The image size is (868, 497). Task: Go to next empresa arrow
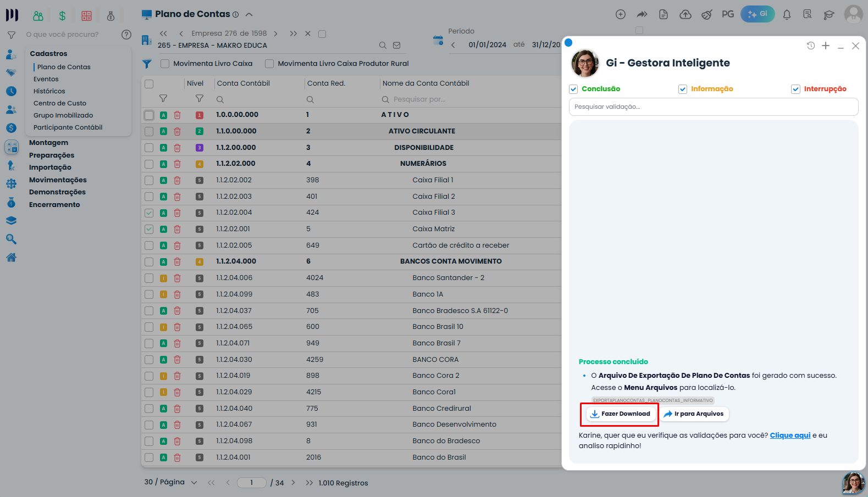275,33
